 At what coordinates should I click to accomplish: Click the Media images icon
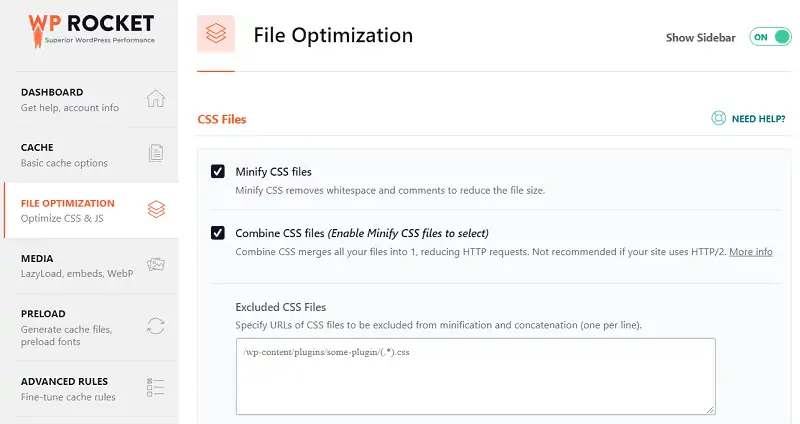(155, 265)
